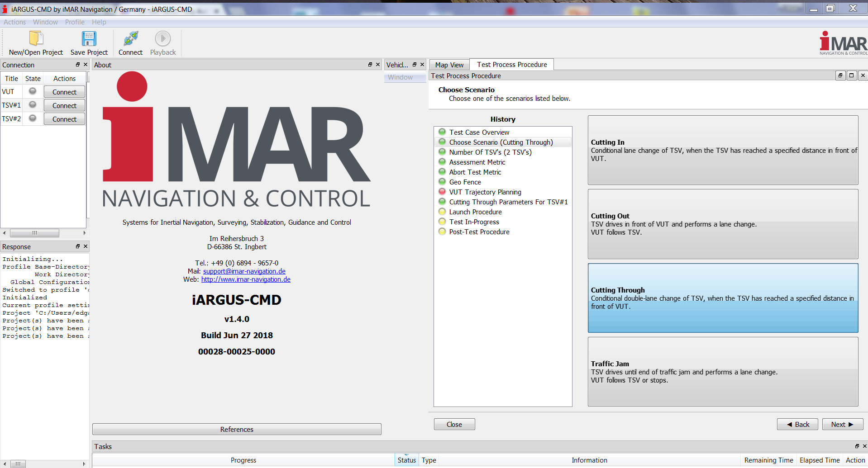Click the yellow Launch Procedure status dot

click(442, 212)
